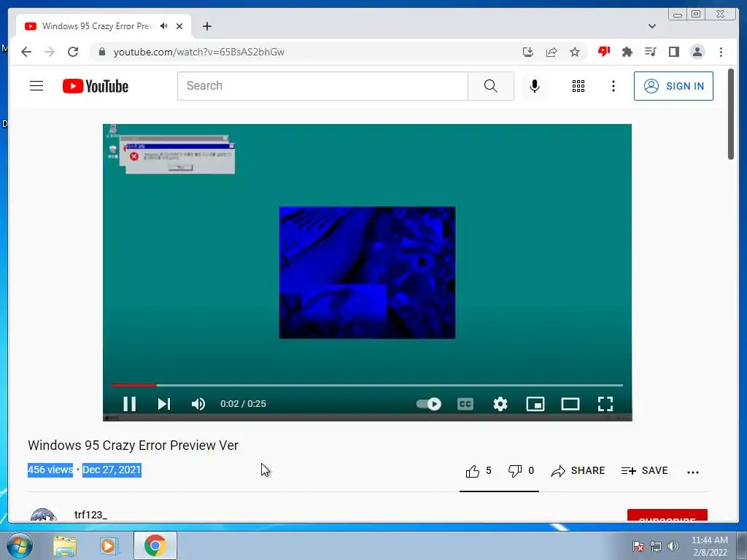Click SAVE to playlist button
Viewport: 747px width, 560px height.
click(645, 471)
